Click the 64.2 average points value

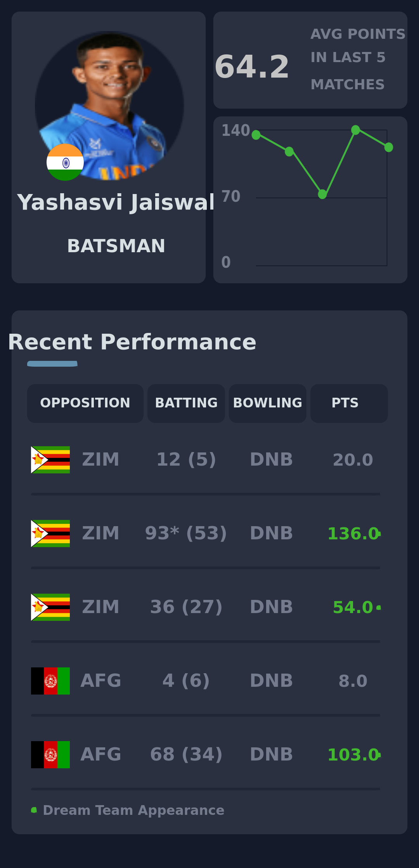pyautogui.click(x=252, y=67)
